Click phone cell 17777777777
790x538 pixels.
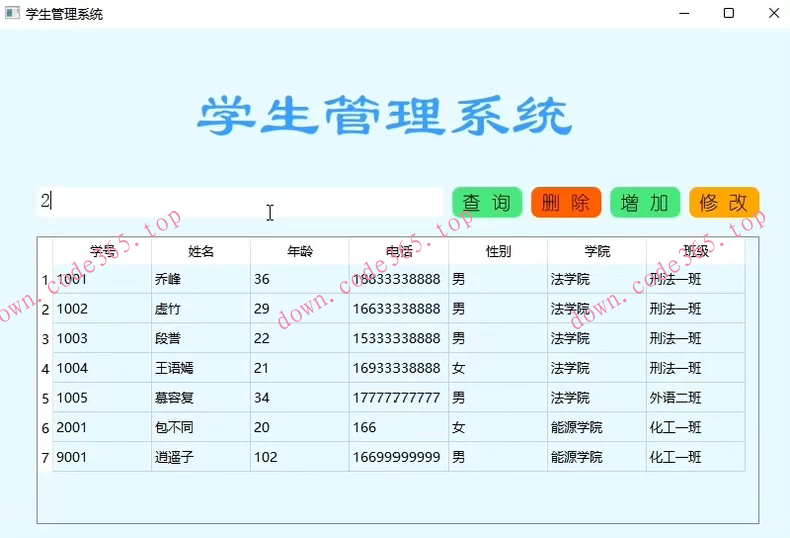(x=399, y=398)
